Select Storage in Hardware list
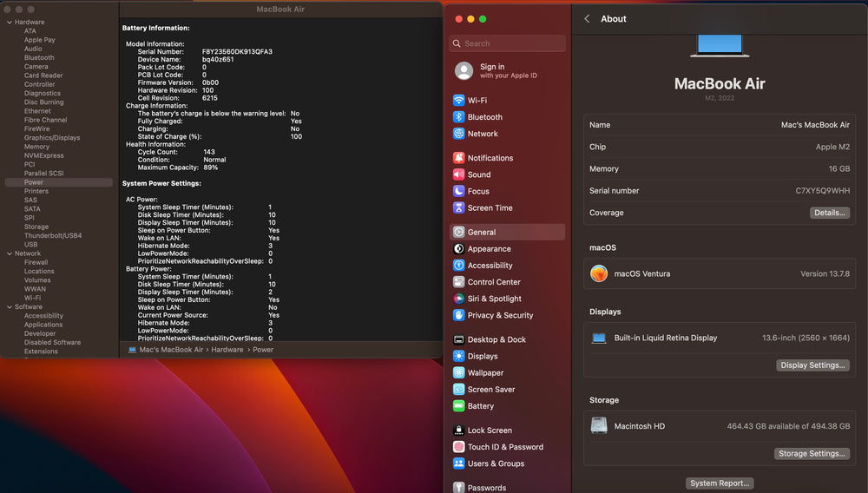868x493 pixels. (x=36, y=227)
